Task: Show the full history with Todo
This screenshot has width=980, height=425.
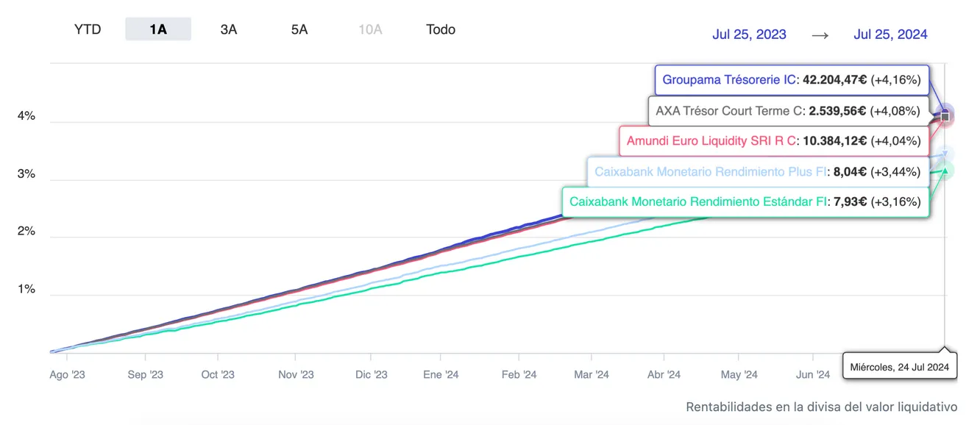Action: [x=441, y=29]
